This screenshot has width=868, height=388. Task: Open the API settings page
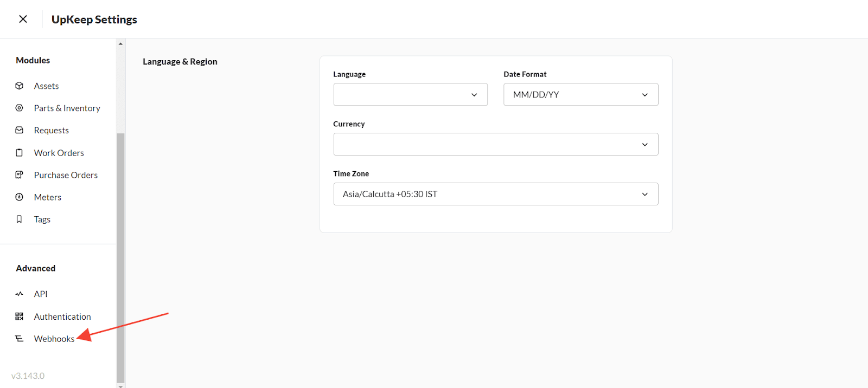41,294
